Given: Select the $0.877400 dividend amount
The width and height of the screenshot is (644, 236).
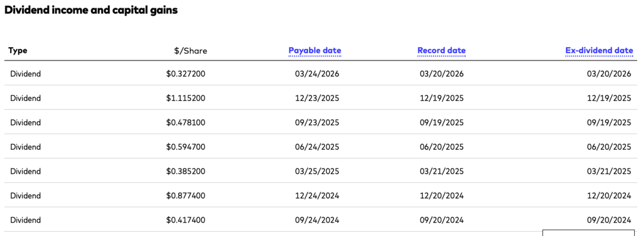Looking at the screenshot, I should [186, 196].
